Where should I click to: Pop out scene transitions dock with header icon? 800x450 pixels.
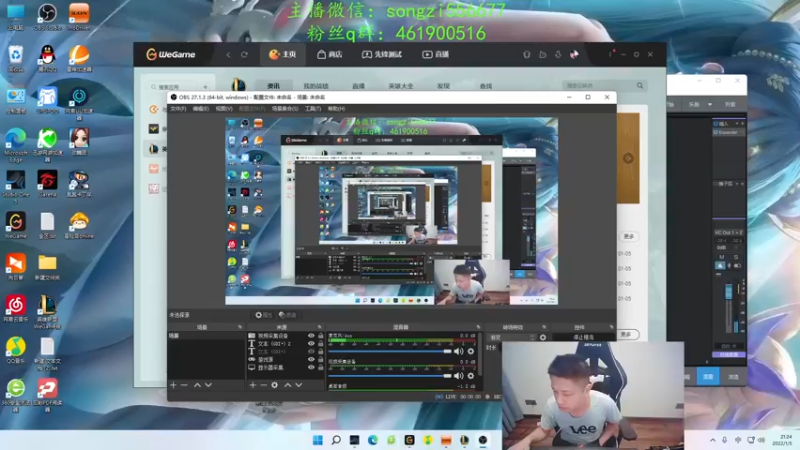[544, 327]
